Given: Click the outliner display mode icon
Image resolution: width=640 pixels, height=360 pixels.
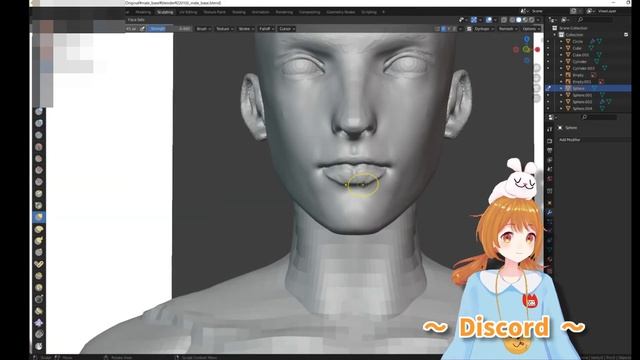Looking at the screenshot, I should click(564, 20).
